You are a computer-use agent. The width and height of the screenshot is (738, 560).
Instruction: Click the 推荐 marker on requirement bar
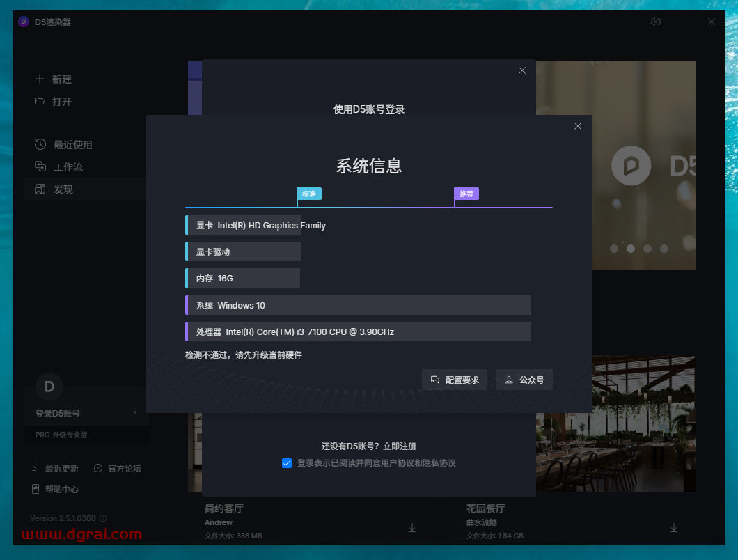(x=466, y=194)
